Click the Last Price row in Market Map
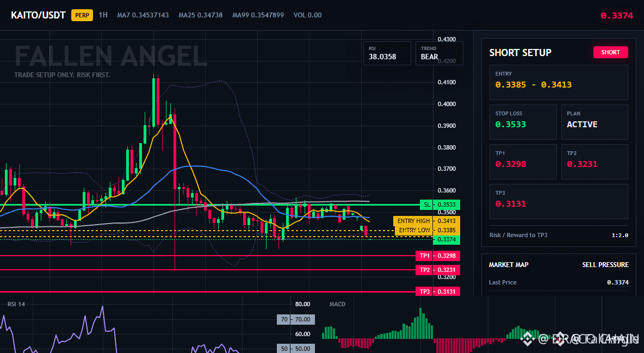This screenshot has height=353, width=644. tap(559, 282)
